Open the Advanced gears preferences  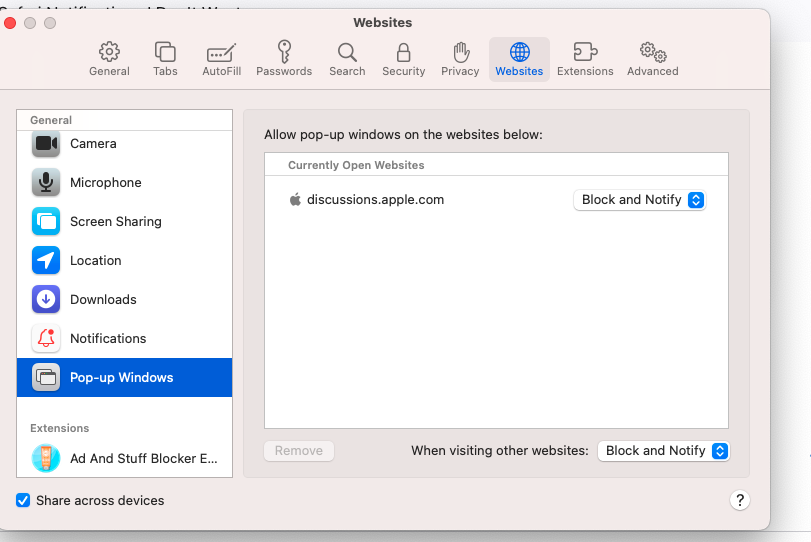(x=652, y=59)
